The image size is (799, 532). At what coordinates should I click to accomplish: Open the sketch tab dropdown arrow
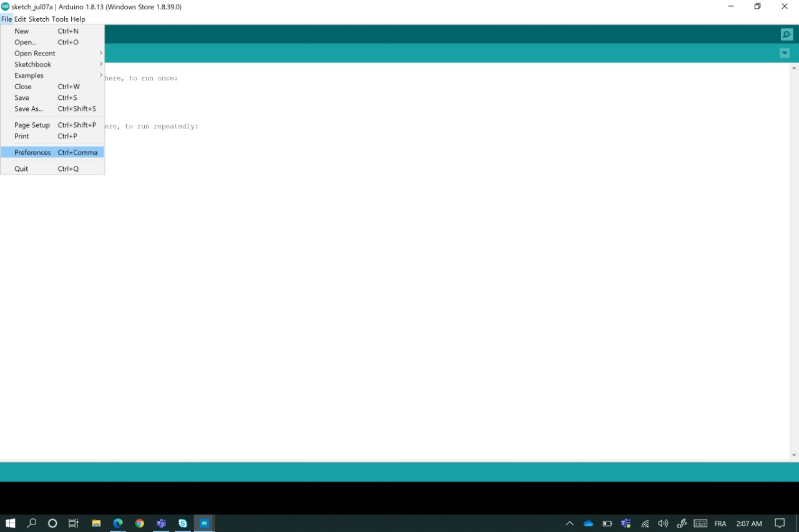(785, 53)
